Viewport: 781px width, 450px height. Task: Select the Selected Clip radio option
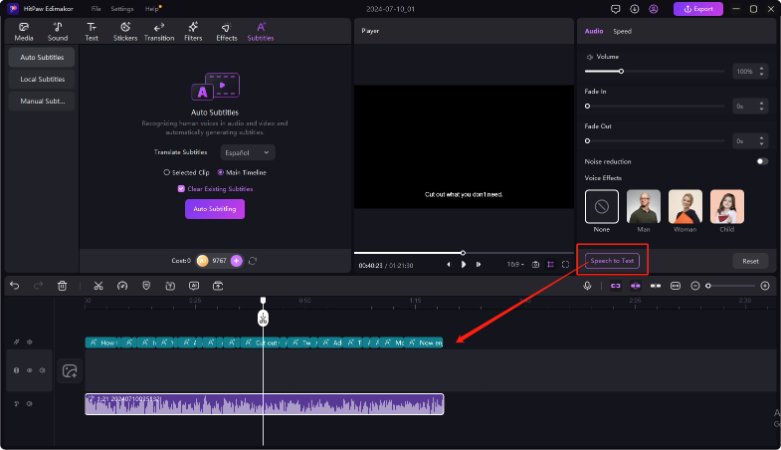(167, 172)
